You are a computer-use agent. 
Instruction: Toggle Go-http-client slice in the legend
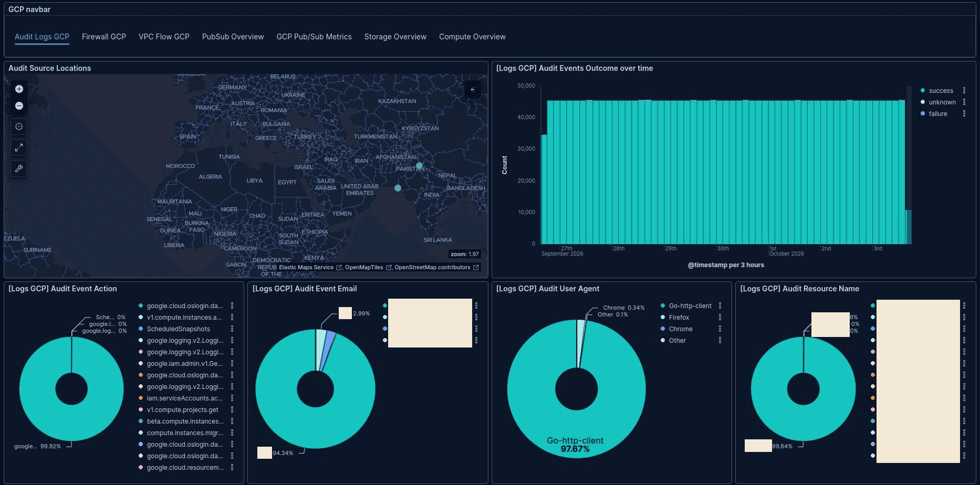coord(690,306)
